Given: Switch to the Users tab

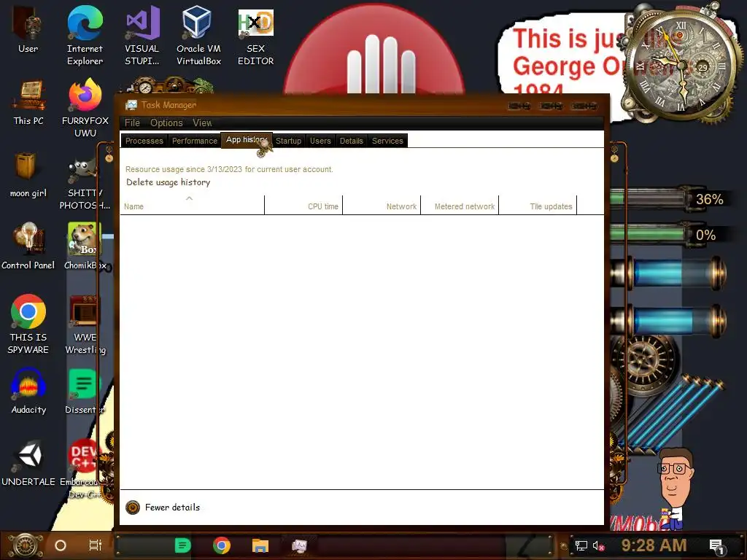Looking at the screenshot, I should point(320,141).
